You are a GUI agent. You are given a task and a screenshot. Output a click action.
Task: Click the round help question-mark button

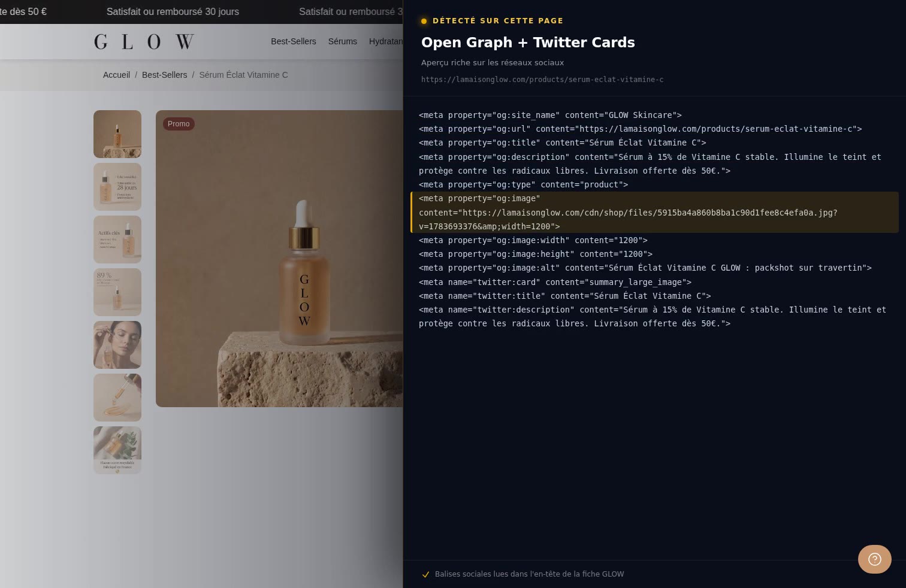pos(874,559)
